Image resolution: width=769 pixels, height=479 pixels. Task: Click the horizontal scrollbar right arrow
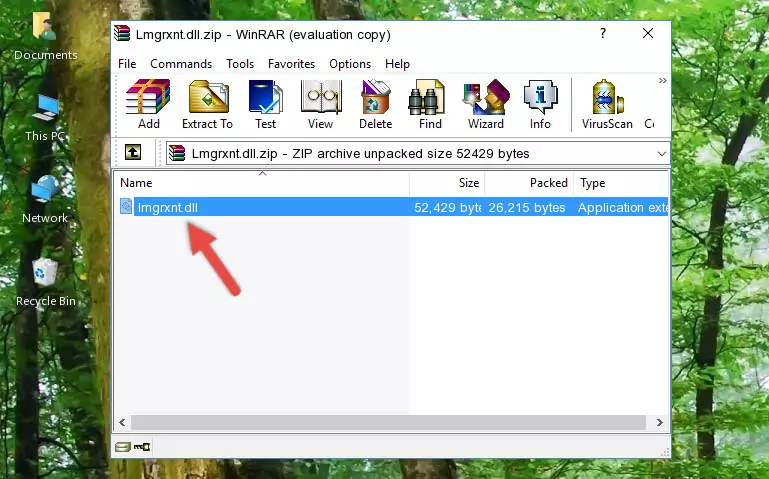660,422
